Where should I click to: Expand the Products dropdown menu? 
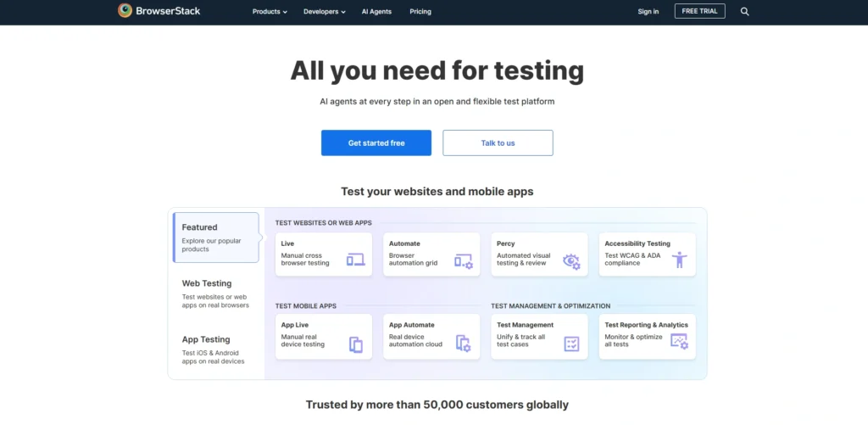tap(270, 12)
